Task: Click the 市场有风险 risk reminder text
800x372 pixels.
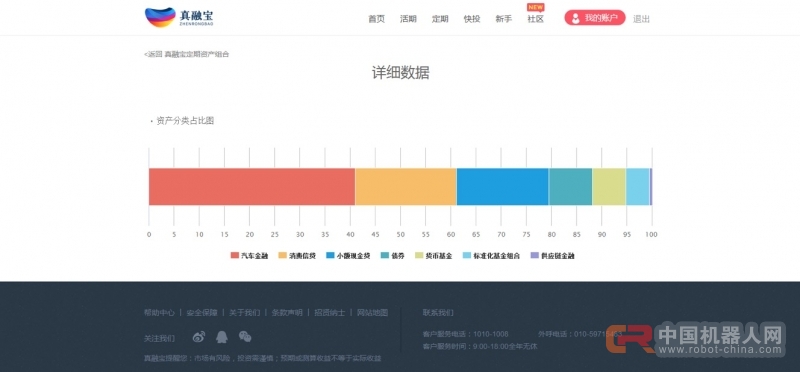Action: [x=262, y=358]
